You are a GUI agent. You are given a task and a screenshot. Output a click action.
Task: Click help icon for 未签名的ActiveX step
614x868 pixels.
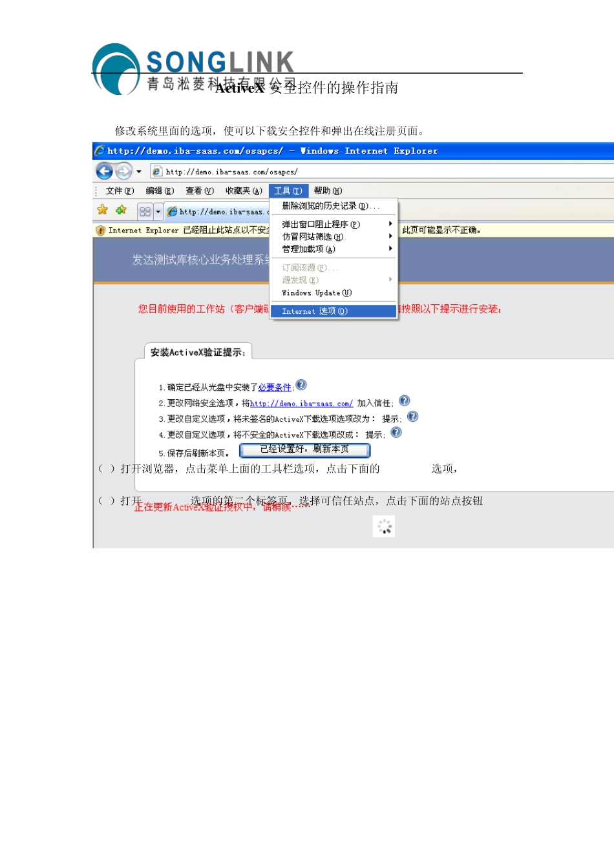click(x=413, y=417)
